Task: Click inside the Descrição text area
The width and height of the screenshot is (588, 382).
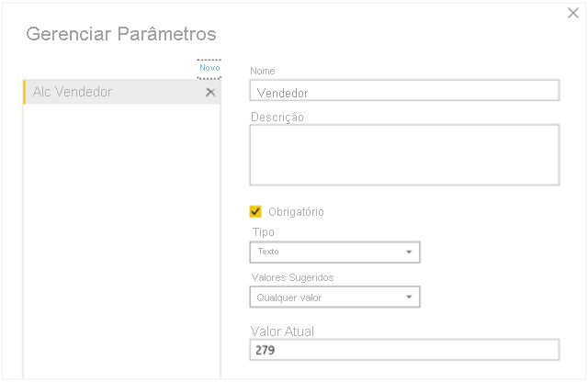Action: click(x=404, y=155)
